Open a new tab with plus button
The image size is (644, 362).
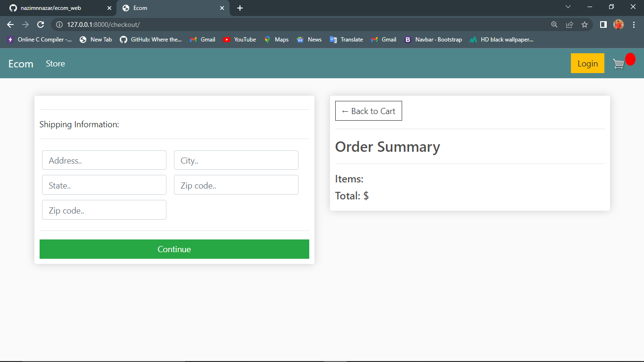(240, 8)
